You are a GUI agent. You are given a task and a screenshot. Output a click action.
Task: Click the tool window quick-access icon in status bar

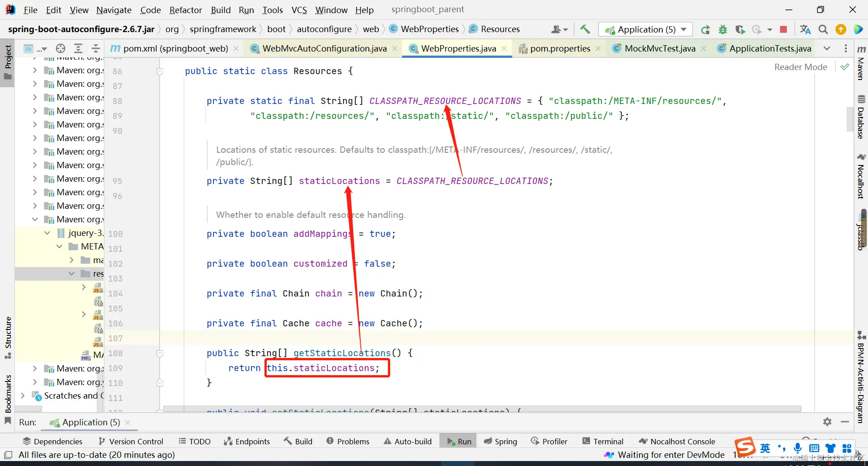tap(8, 455)
